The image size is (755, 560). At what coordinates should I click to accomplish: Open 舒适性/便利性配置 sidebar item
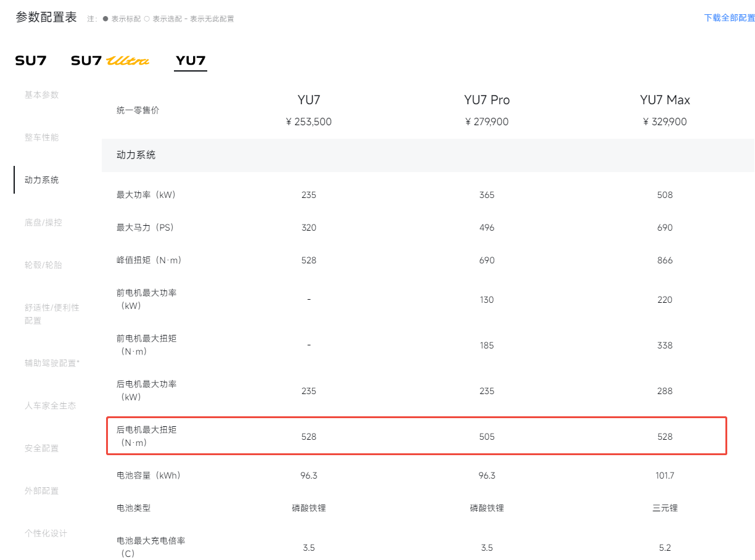click(x=52, y=314)
